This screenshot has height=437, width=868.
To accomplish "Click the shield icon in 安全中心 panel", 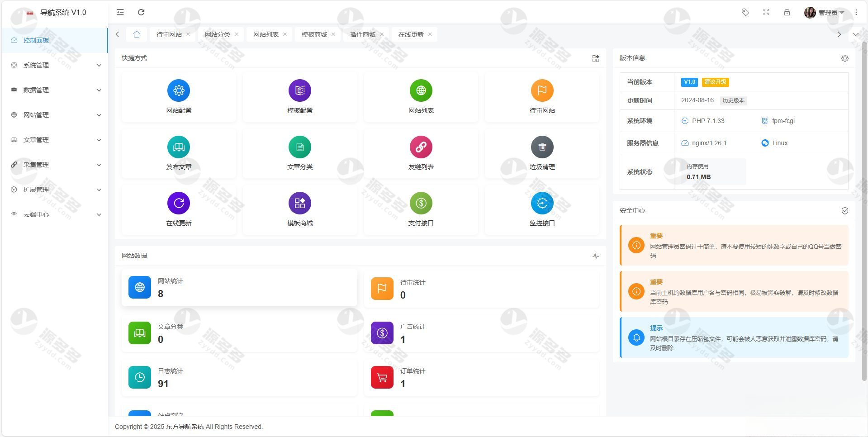I will pos(845,211).
